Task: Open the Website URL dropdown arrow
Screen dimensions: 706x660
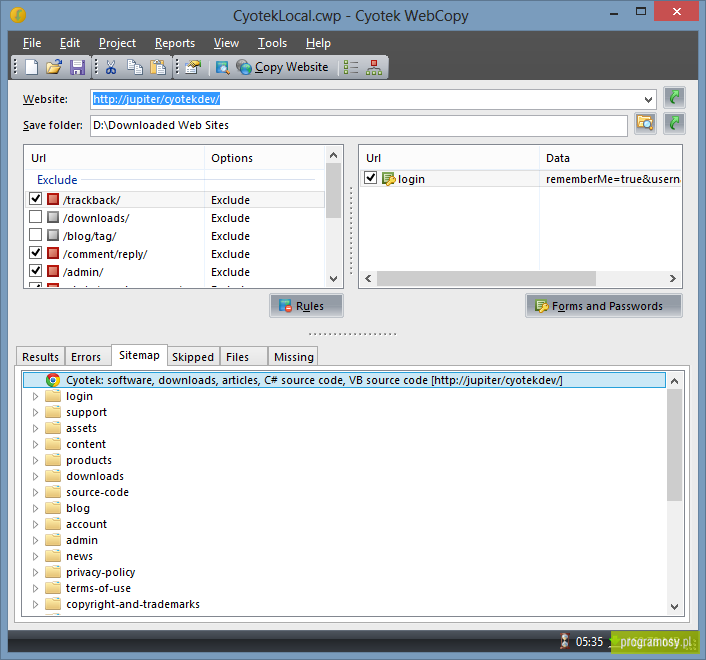Action: 648,99
